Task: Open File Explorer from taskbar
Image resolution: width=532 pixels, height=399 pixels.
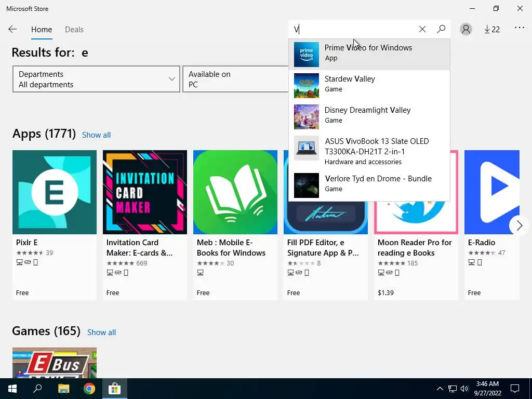Action: click(x=63, y=389)
